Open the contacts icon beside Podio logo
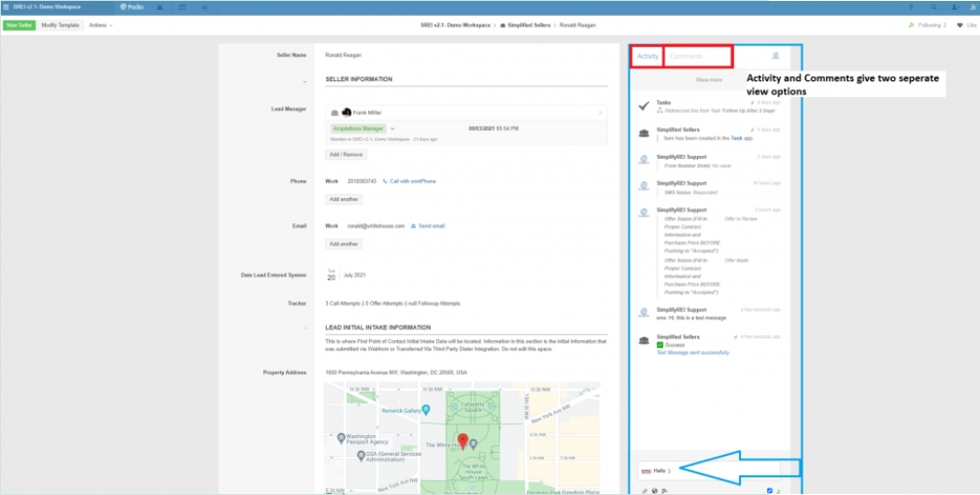Viewport: 980px width, 495px height. click(x=160, y=7)
